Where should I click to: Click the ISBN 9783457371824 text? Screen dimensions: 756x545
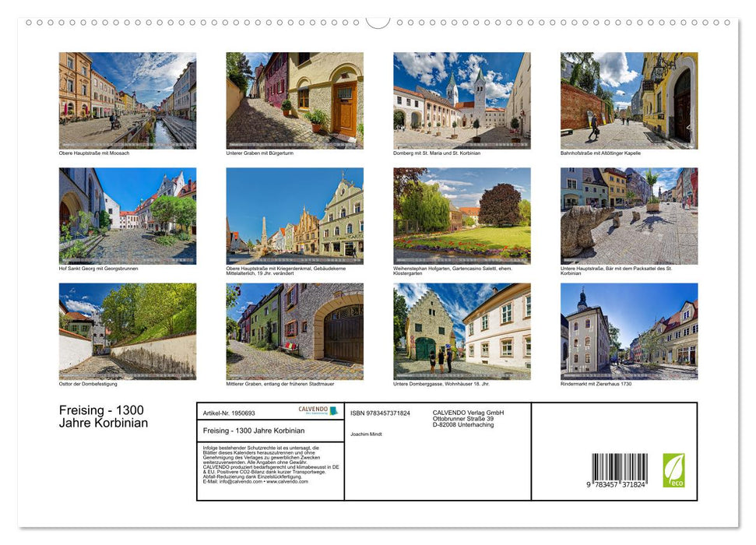pyautogui.click(x=379, y=413)
